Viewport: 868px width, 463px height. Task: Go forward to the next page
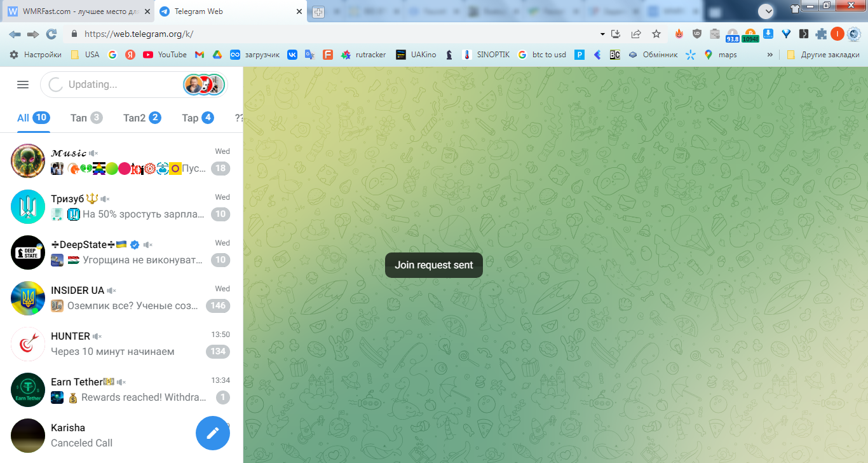point(33,34)
